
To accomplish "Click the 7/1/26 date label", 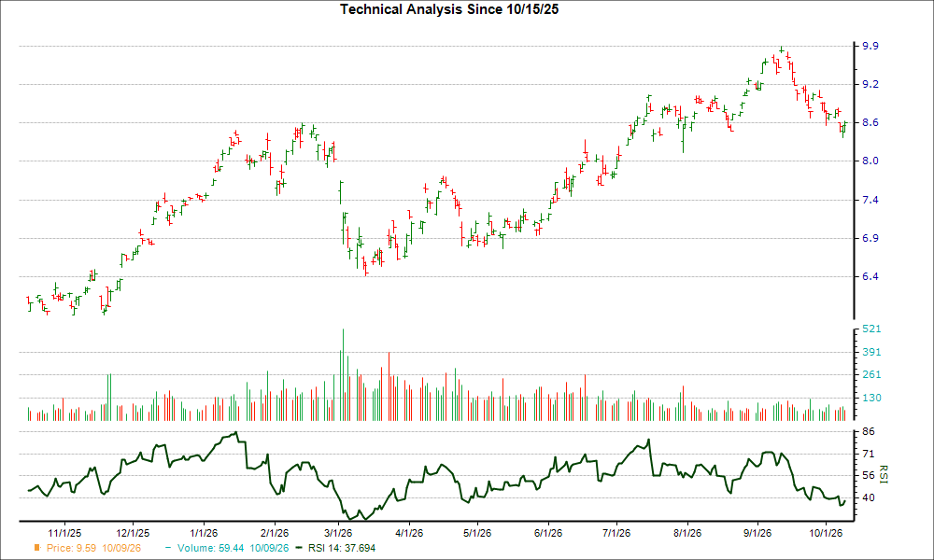I will 616,533.
